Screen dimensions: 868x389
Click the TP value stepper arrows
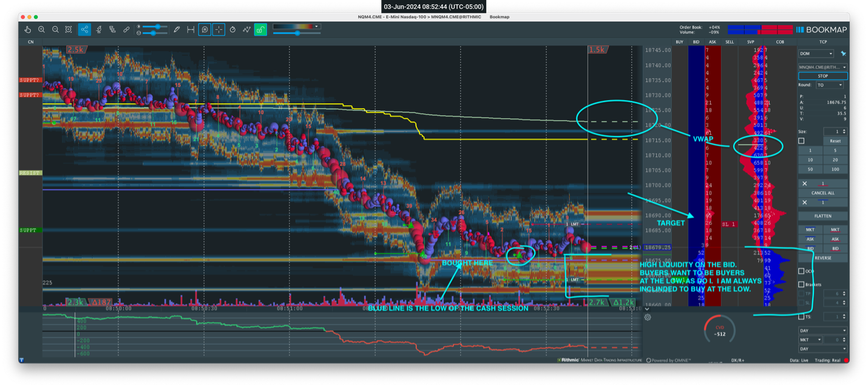844,294
